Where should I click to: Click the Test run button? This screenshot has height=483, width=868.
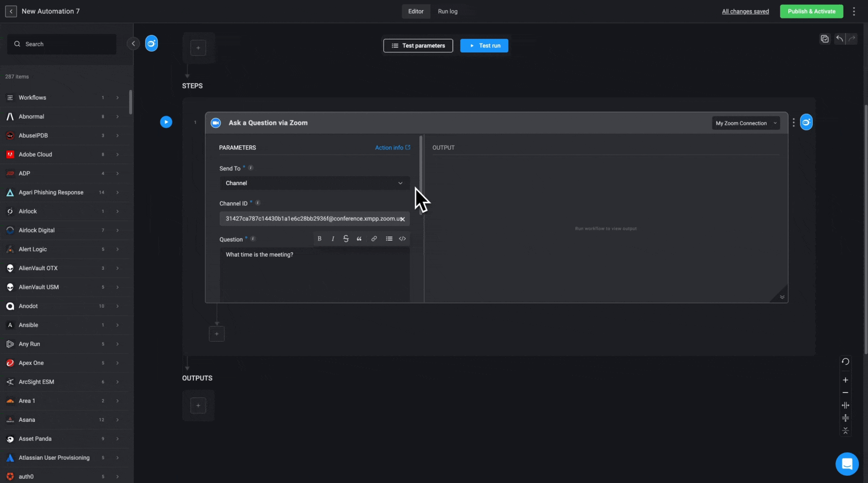pyautogui.click(x=484, y=46)
